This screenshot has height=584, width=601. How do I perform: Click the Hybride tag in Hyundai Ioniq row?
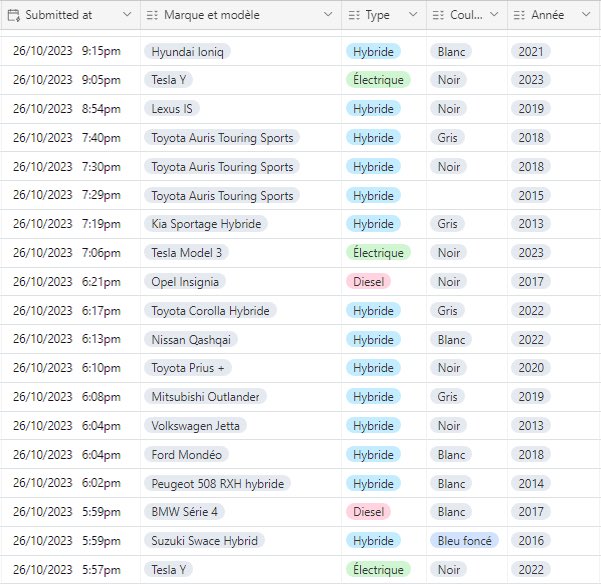(373, 51)
